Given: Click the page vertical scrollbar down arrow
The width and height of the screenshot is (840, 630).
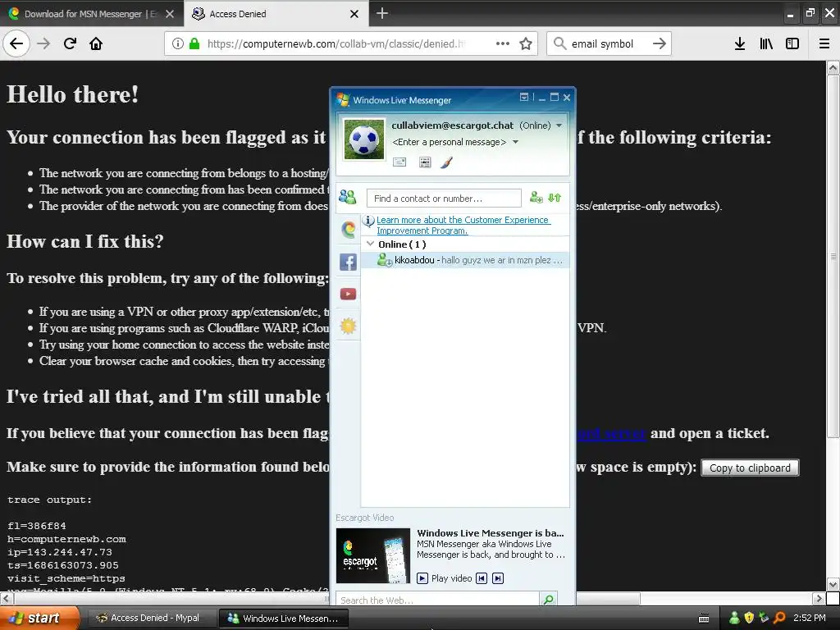Looking at the screenshot, I should (x=833, y=584).
